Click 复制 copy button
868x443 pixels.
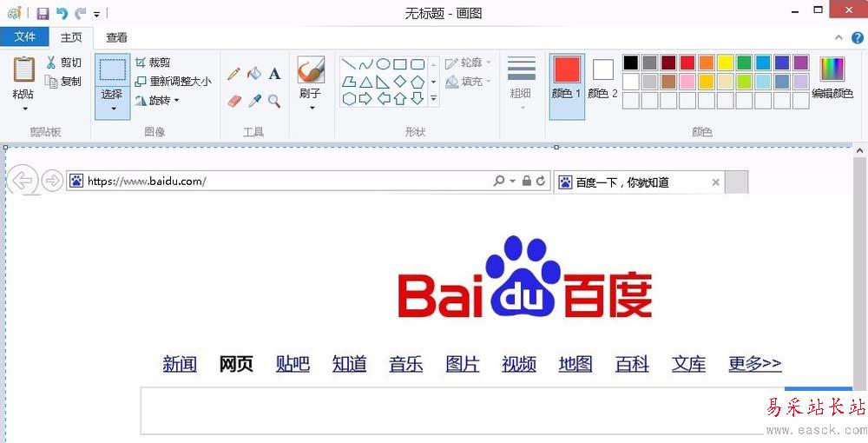click(x=63, y=82)
